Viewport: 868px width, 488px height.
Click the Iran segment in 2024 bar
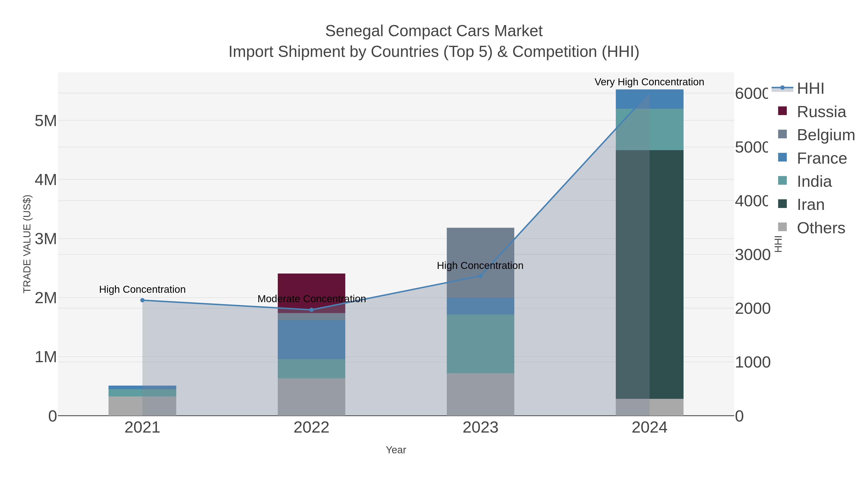pos(650,274)
